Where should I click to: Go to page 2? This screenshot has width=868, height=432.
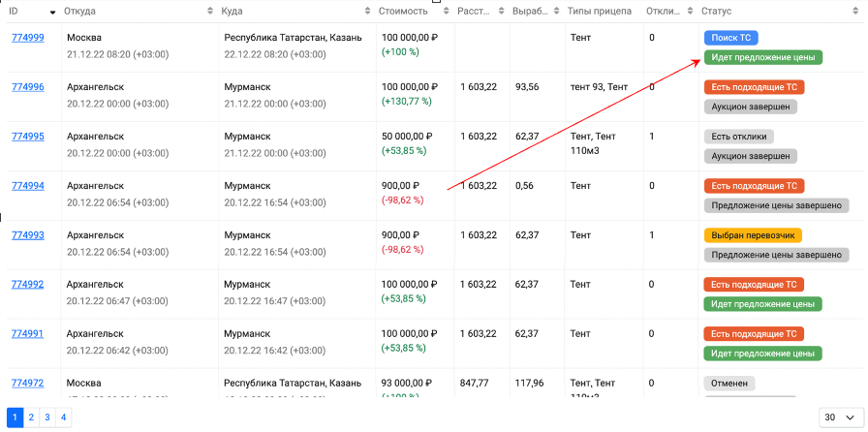(31, 417)
